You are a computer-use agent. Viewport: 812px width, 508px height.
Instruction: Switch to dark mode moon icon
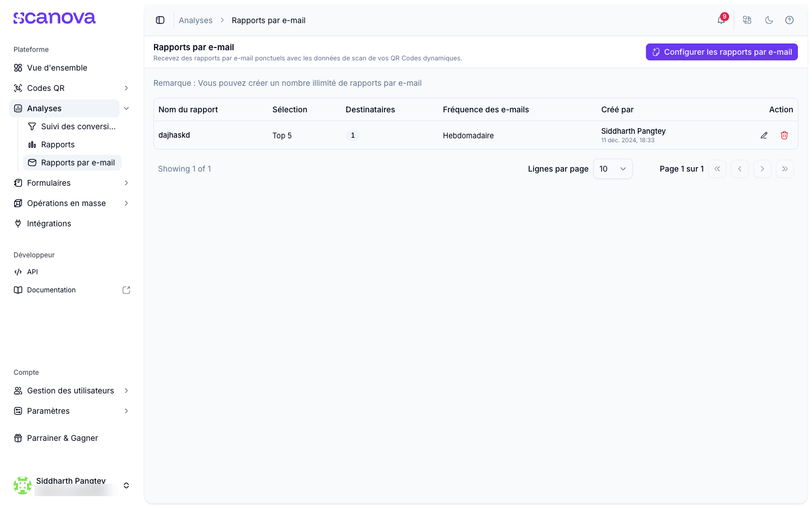click(x=769, y=20)
